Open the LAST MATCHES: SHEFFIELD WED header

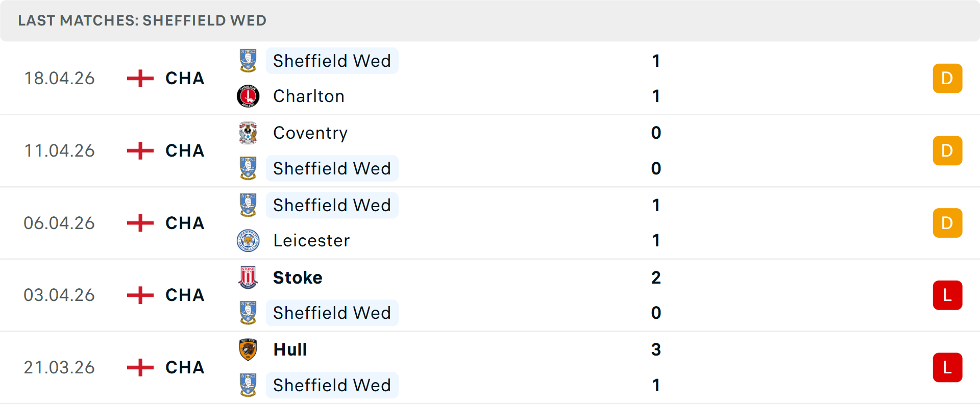pos(142,20)
